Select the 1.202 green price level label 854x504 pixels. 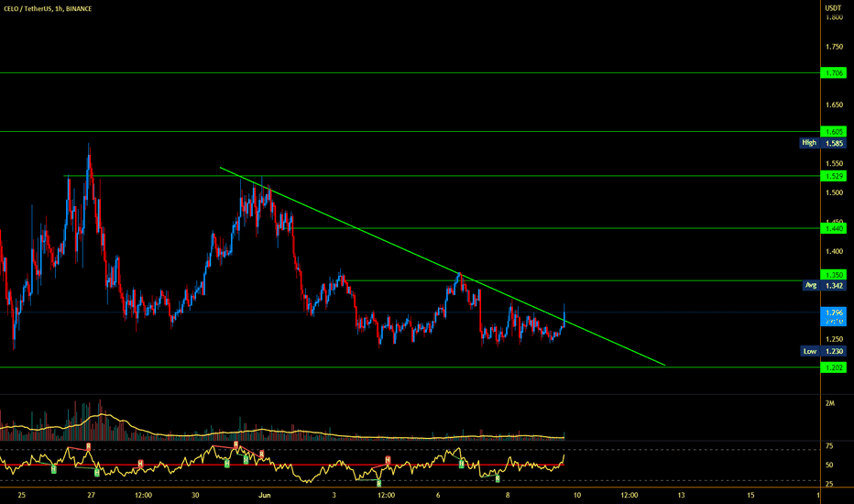tap(833, 367)
